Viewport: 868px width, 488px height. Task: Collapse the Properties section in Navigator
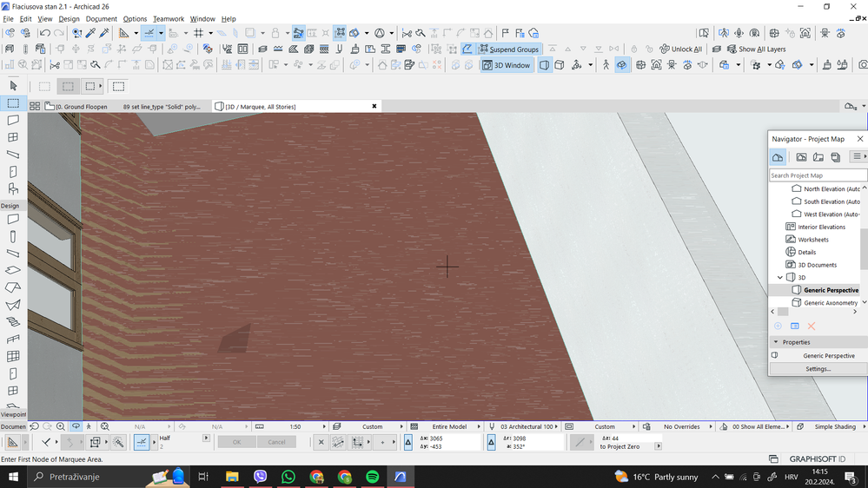[x=776, y=342]
